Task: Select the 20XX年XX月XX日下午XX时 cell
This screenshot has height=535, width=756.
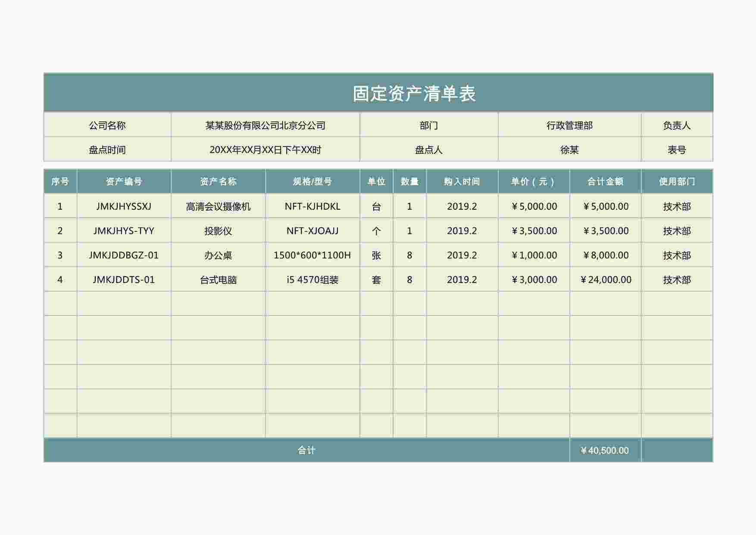Action: [x=266, y=149]
